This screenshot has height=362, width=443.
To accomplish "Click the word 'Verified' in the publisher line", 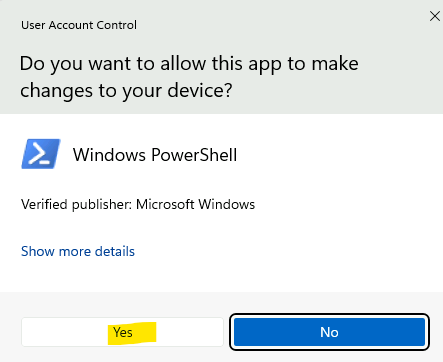I will click(x=44, y=204).
